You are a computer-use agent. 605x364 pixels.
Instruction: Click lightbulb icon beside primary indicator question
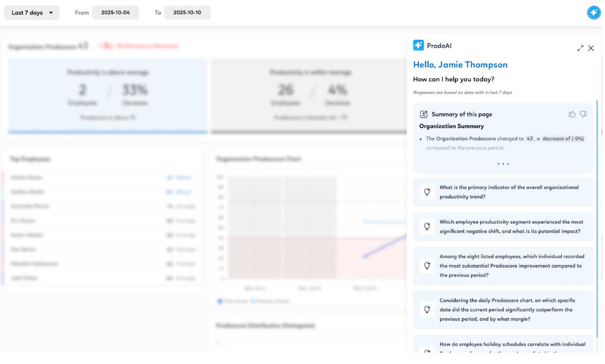[x=427, y=192]
